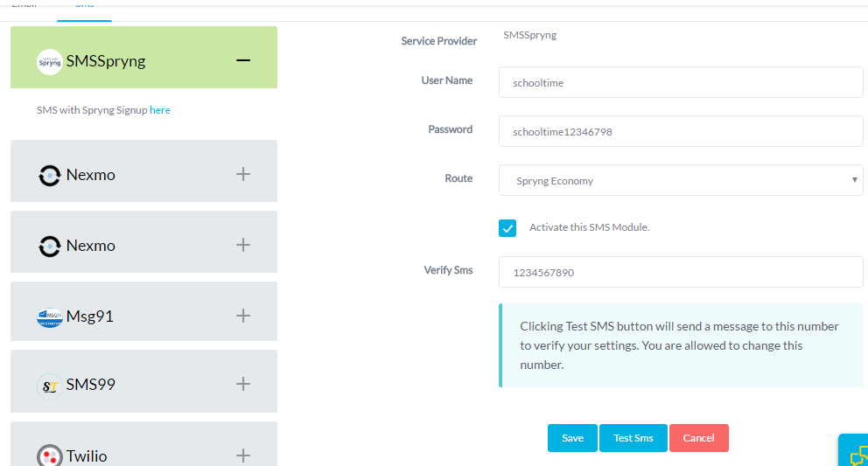
Task: Click the Test SMS info message text
Action: tap(679, 345)
